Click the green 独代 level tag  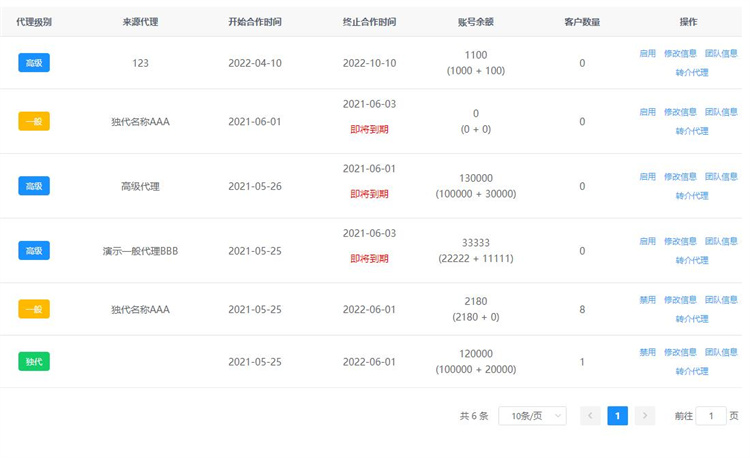point(34,362)
